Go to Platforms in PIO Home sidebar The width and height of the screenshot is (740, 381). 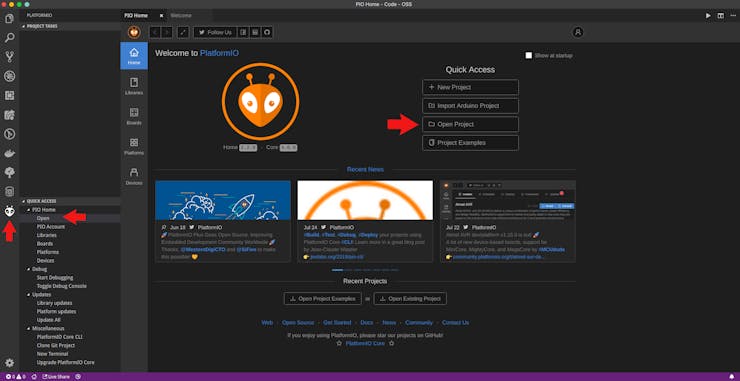click(134, 146)
